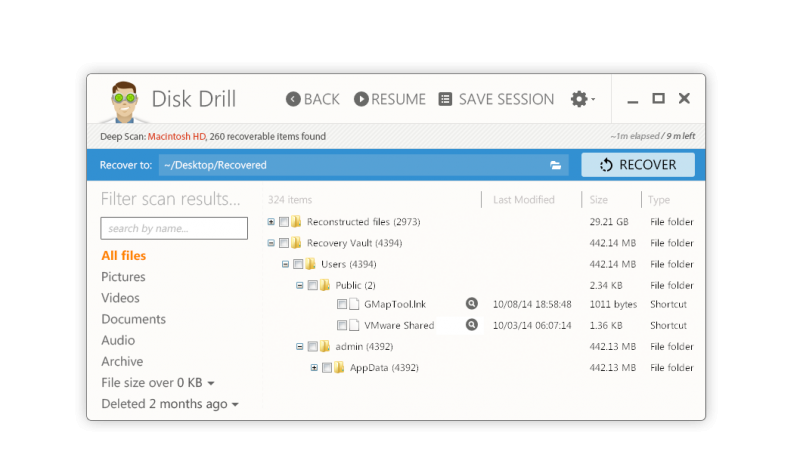Open the gear settings menu
This screenshot has height=467, width=800.
[x=582, y=99]
